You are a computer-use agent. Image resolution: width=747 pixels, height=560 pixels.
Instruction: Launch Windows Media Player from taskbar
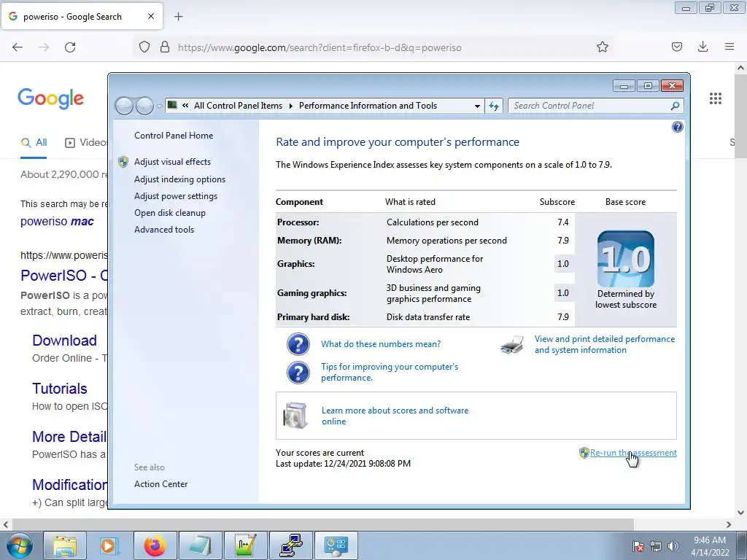pyautogui.click(x=110, y=545)
